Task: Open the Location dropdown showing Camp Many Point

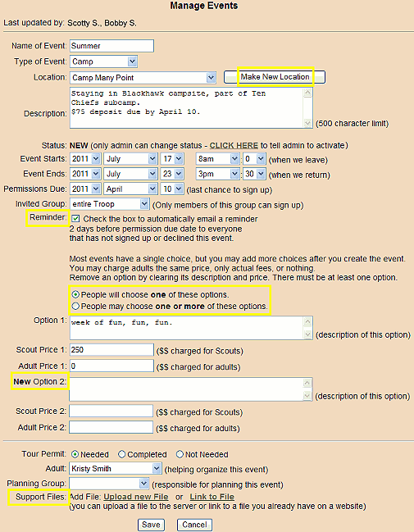Action: (143, 78)
